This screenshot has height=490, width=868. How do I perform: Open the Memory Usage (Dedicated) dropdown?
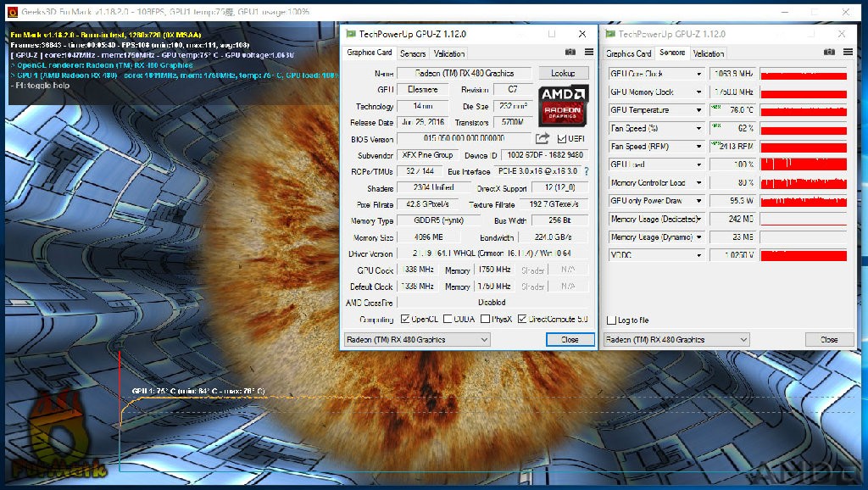click(x=699, y=220)
